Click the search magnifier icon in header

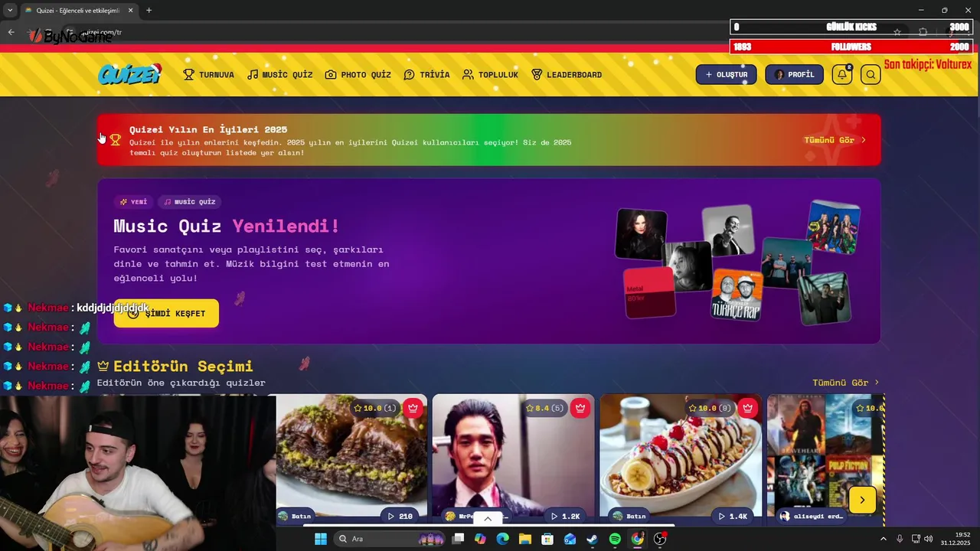[871, 74]
